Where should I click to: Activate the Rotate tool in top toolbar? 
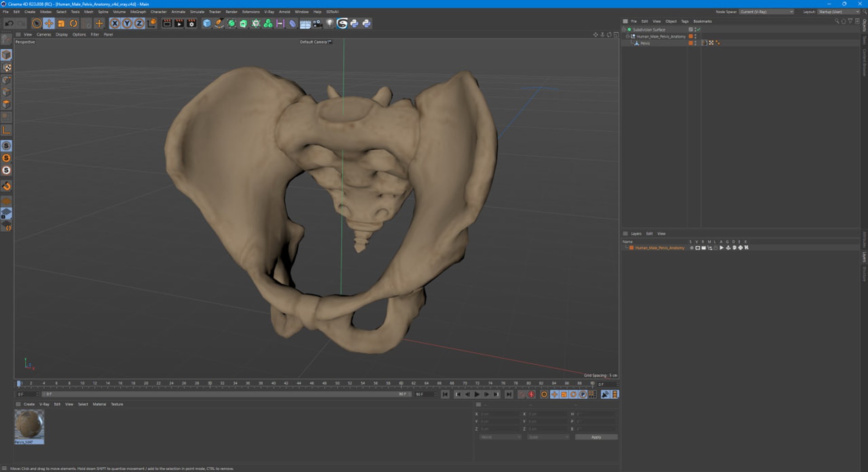pyautogui.click(x=73, y=24)
